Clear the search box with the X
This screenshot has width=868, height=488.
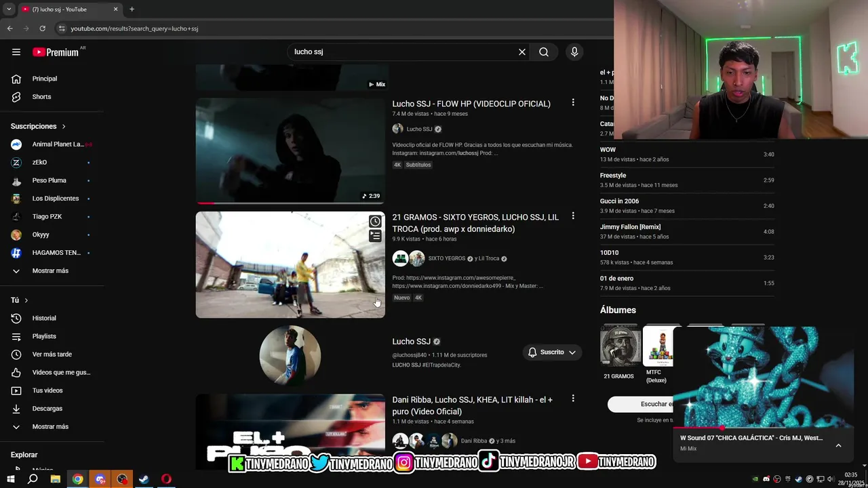522,52
